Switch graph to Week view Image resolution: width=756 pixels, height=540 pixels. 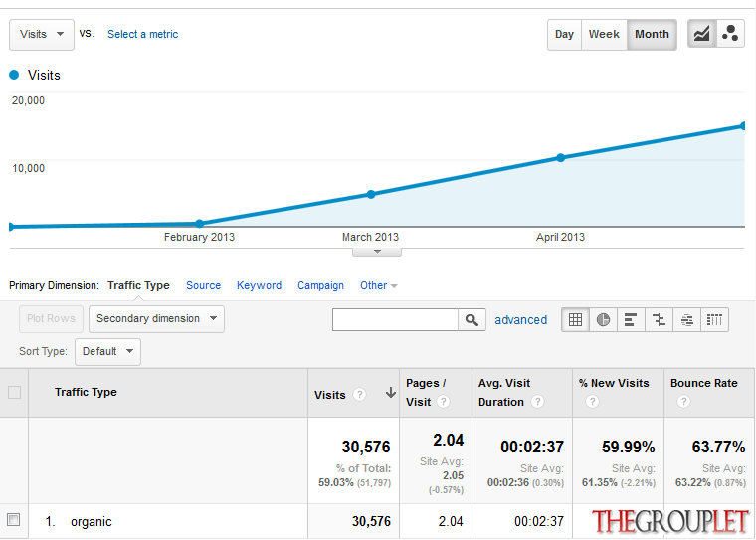pyautogui.click(x=604, y=34)
